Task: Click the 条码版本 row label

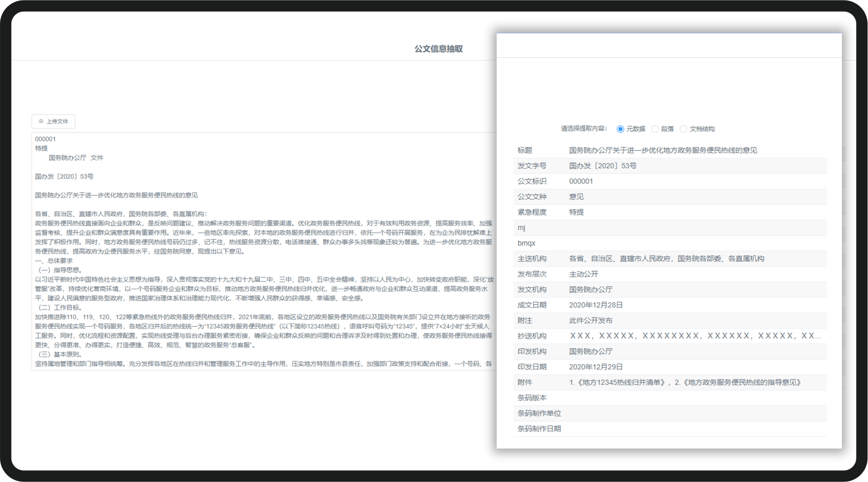Action: [x=532, y=398]
